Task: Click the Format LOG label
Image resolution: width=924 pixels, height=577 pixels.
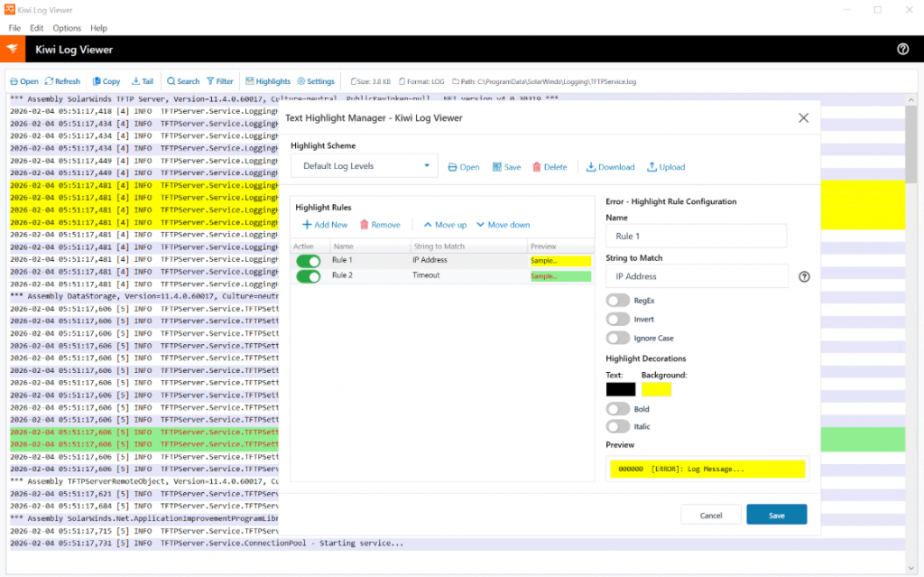Action: [421, 81]
